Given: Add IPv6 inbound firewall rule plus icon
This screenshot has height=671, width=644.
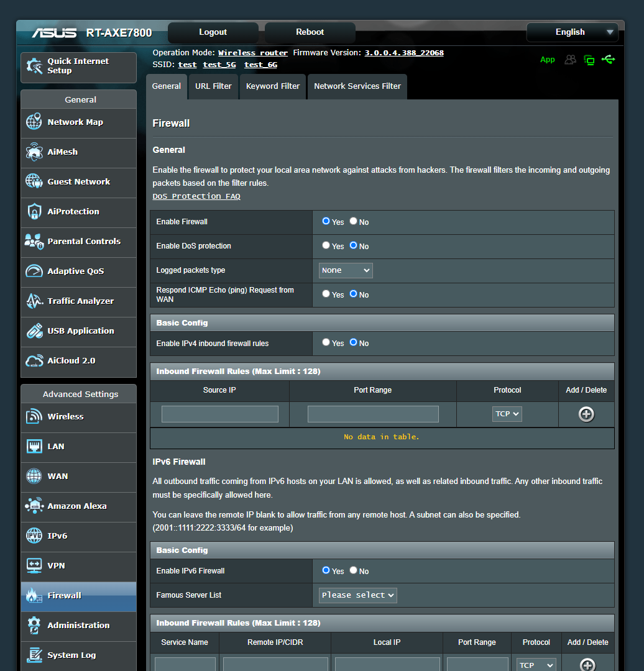Looking at the screenshot, I should (x=587, y=665).
